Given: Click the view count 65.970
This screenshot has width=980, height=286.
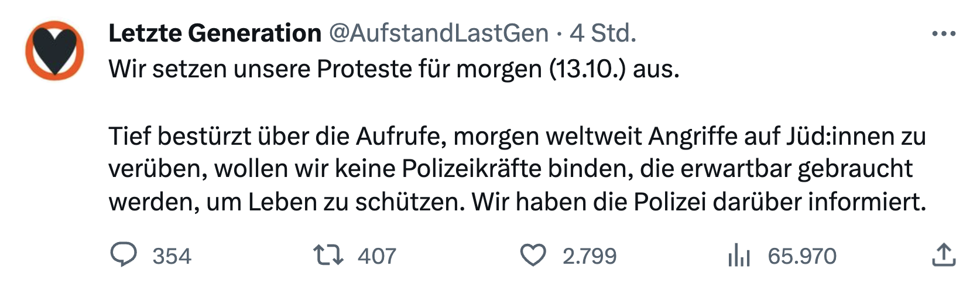Looking at the screenshot, I should [802, 256].
